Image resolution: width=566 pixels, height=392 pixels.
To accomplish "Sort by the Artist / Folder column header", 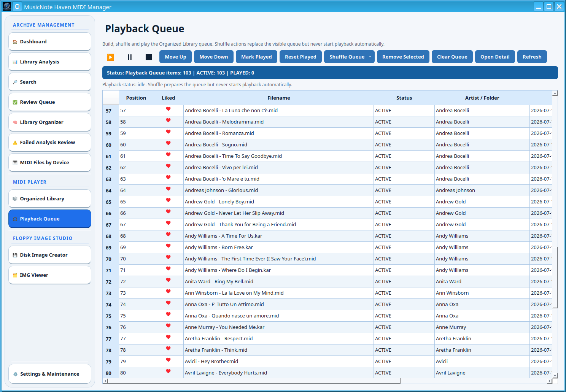I will (482, 98).
